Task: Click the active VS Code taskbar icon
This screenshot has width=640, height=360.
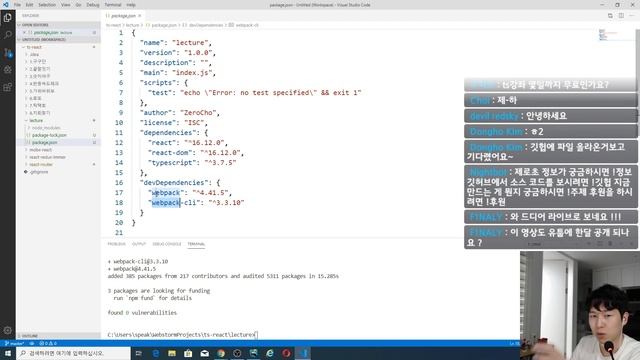Action: [x=303, y=353]
